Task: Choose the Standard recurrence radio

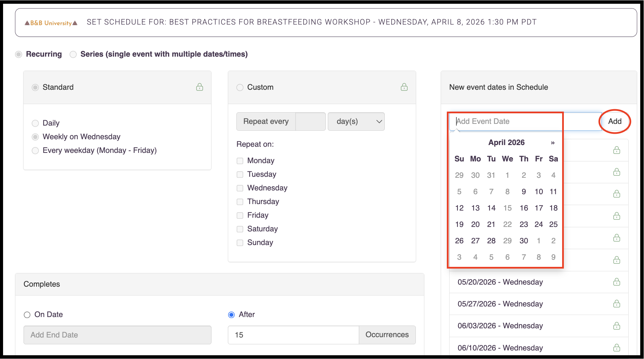Action: [x=35, y=87]
